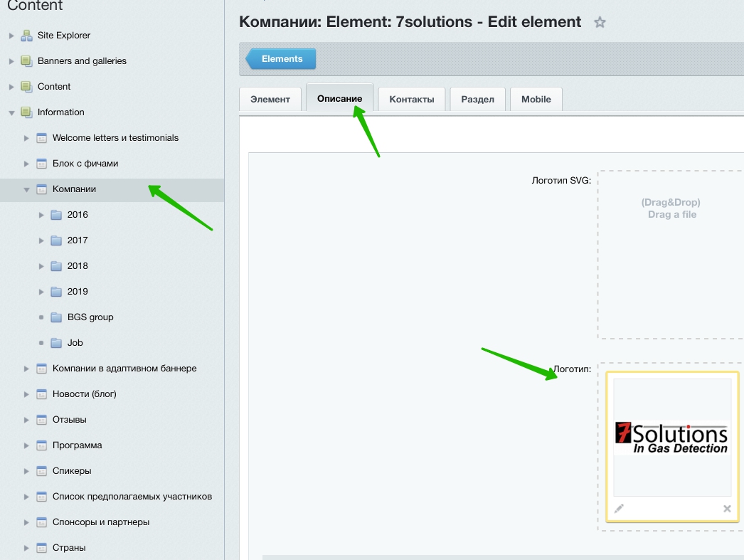Click the 7Solutions logo thumbnail
744x560 pixels.
671,438
